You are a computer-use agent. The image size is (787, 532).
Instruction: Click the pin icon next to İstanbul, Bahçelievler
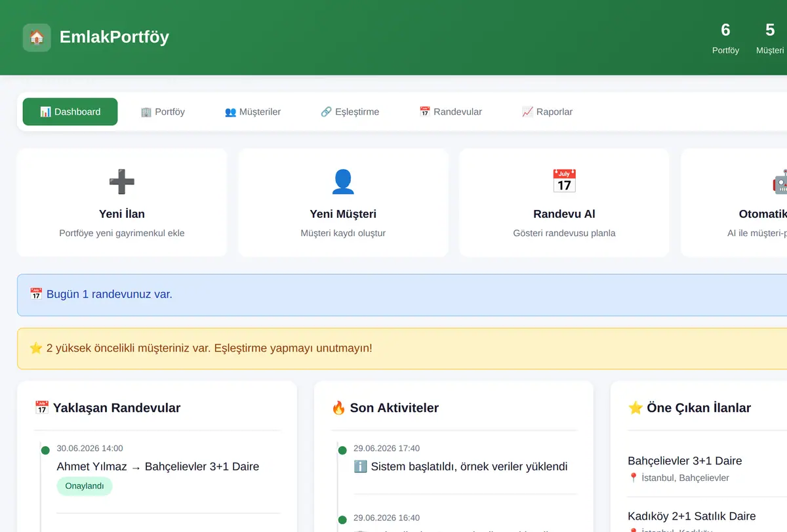[x=634, y=478]
